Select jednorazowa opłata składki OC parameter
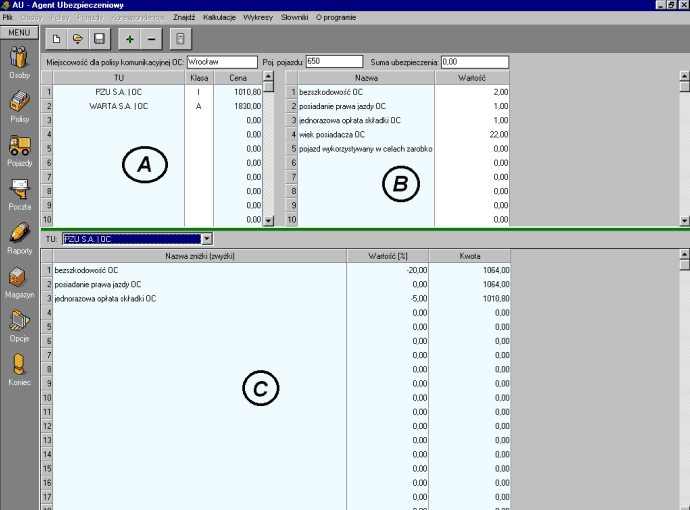The width and height of the screenshot is (690, 510). click(366, 120)
